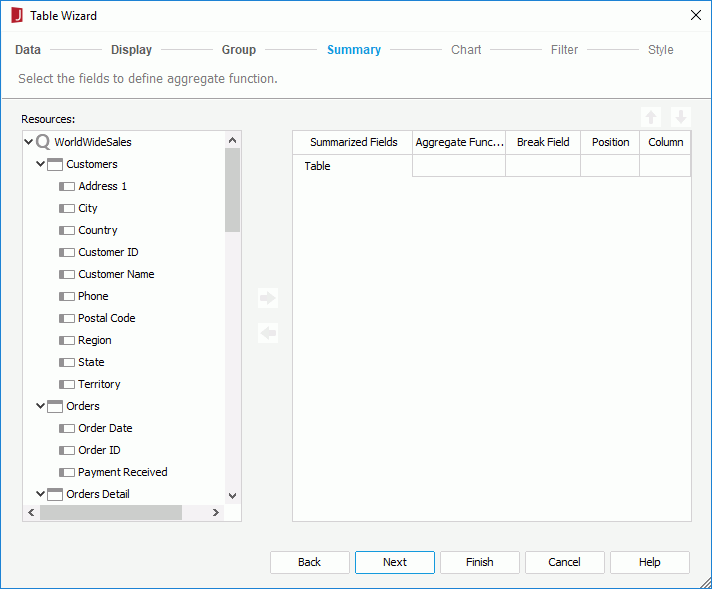Screen dimensions: 712x589
Task: Click the move up arrow icon
Action: coord(651,117)
